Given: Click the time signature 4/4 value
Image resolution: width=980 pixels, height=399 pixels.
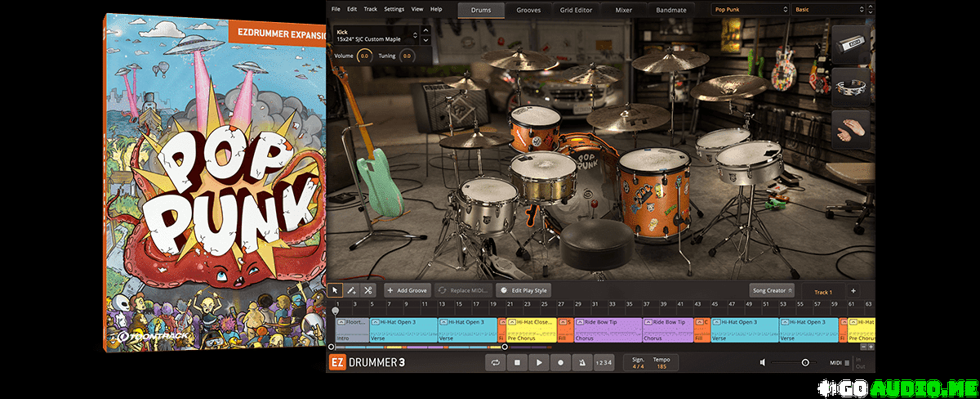Looking at the screenshot, I should 637,365.
